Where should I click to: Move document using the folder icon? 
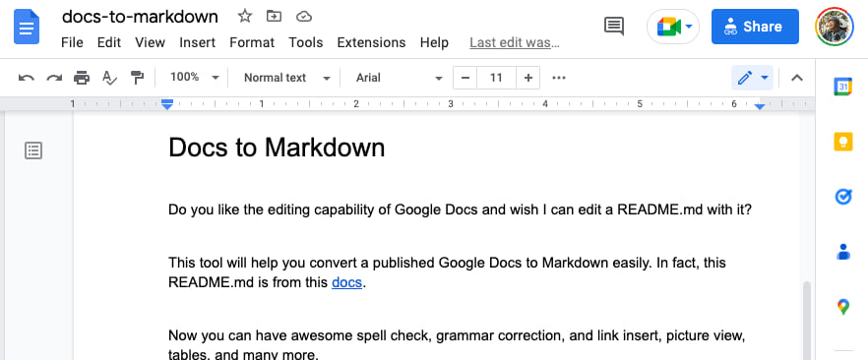(x=274, y=17)
